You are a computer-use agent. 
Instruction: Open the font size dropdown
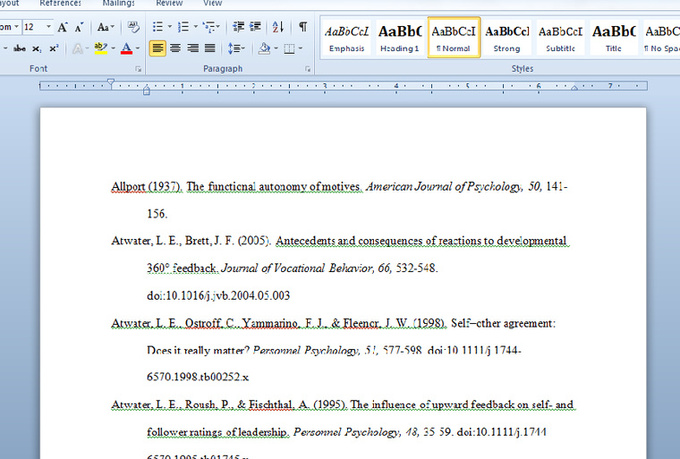(49, 27)
